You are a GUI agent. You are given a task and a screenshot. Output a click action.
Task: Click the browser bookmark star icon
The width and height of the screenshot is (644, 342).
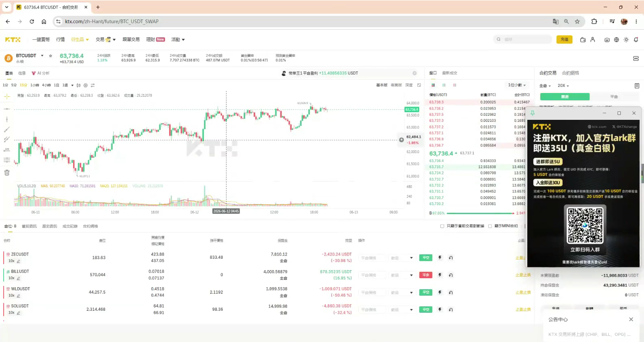coord(577,22)
